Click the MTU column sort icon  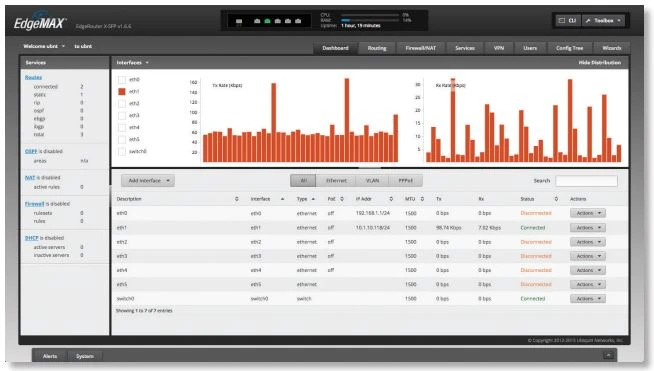coord(422,199)
